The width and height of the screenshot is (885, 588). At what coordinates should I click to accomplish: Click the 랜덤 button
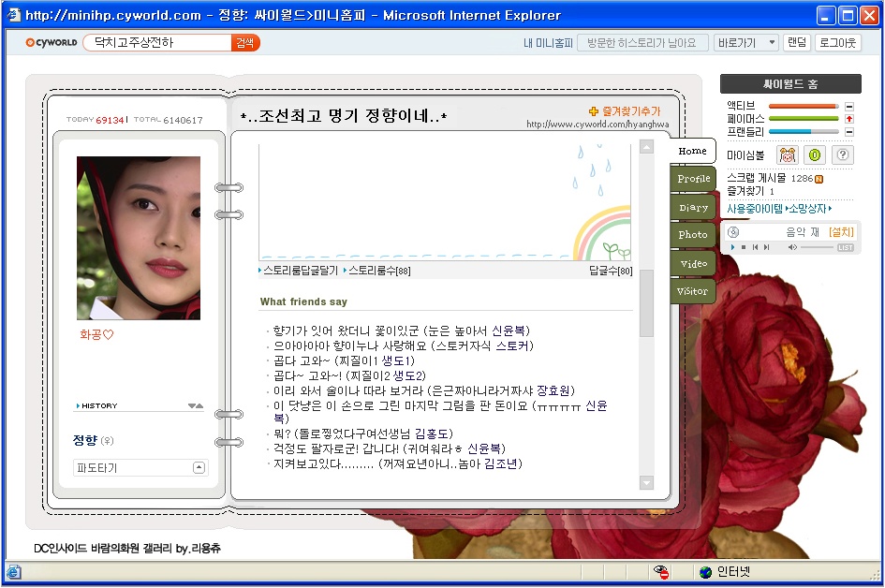coord(796,43)
